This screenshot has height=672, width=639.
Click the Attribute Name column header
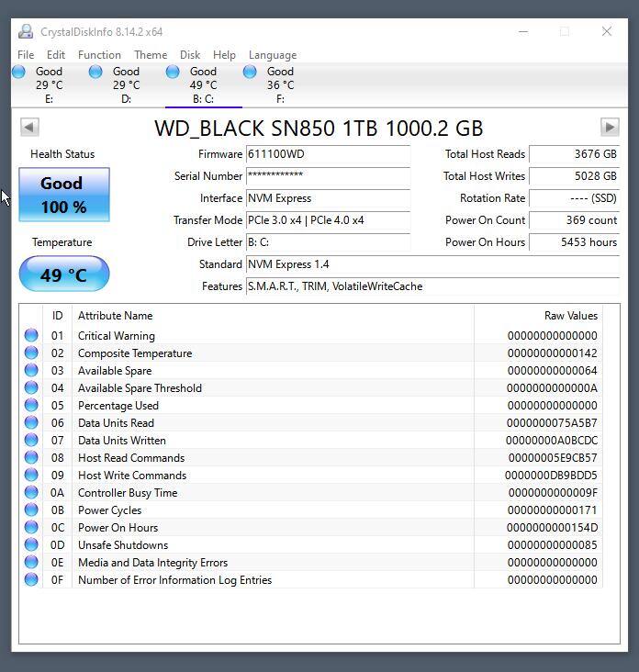pos(273,316)
